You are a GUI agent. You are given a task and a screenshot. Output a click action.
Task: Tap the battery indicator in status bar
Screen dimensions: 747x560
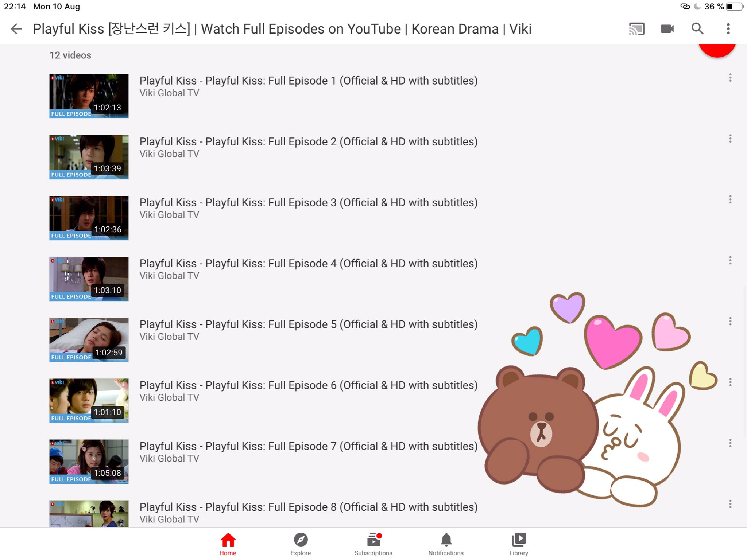[x=735, y=7]
